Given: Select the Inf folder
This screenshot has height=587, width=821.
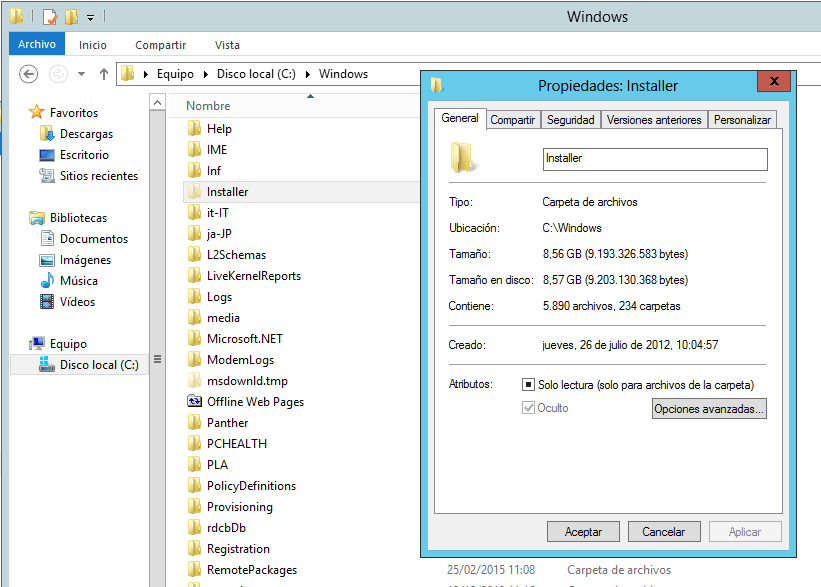Looking at the screenshot, I should pos(204,171).
